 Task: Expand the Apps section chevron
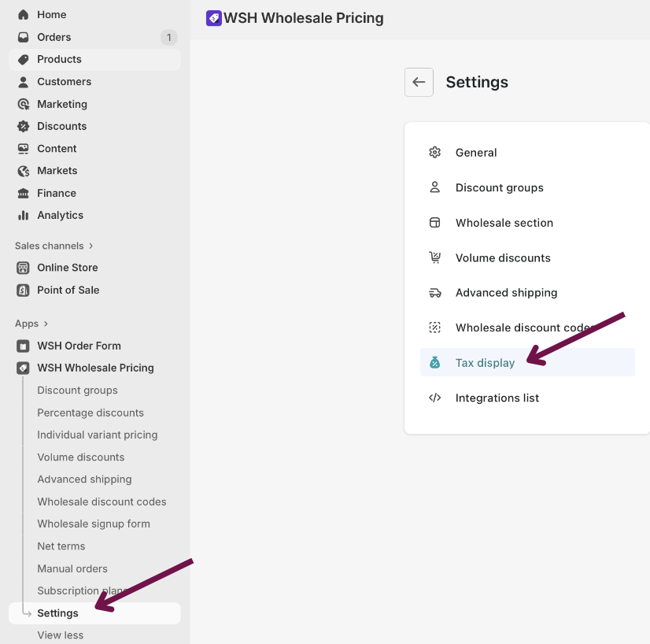(46, 324)
